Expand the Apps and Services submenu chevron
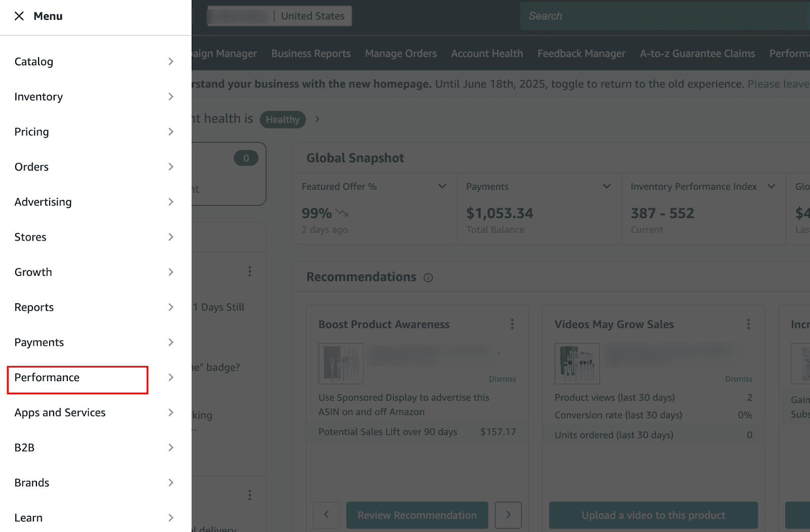This screenshot has height=532, width=810. point(171,413)
